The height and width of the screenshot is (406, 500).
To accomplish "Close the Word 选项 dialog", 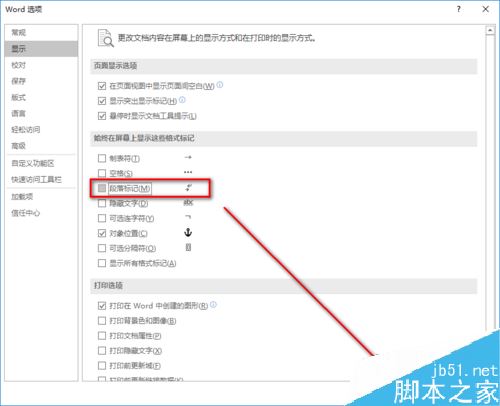I will [x=486, y=9].
